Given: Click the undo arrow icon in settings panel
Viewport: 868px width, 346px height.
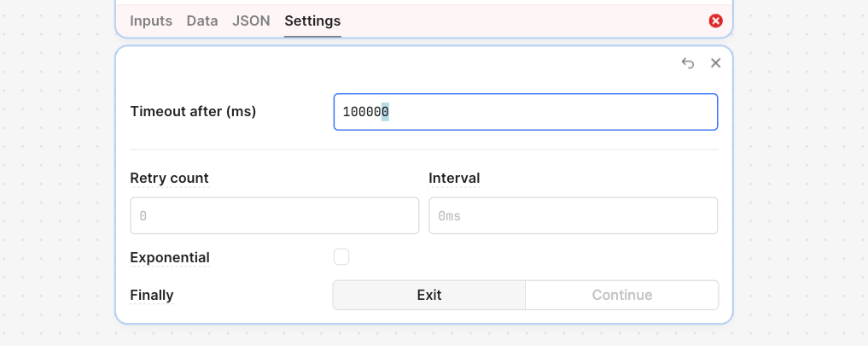Looking at the screenshot, I should pyautogui.click(x=688, y=63).
